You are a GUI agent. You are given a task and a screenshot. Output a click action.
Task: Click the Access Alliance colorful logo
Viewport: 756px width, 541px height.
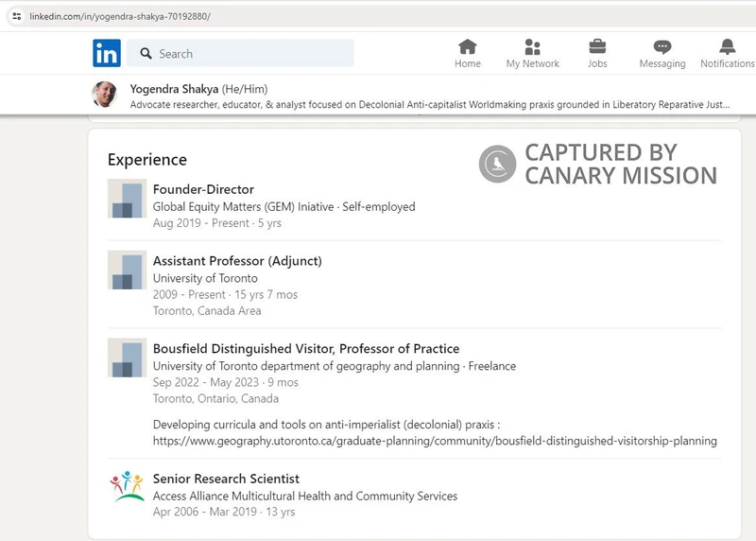pyautogui.click(x=127, y=486)
